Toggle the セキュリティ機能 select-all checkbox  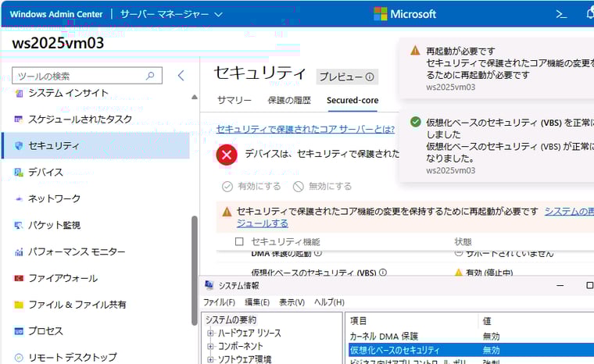(x=239, y=241)
